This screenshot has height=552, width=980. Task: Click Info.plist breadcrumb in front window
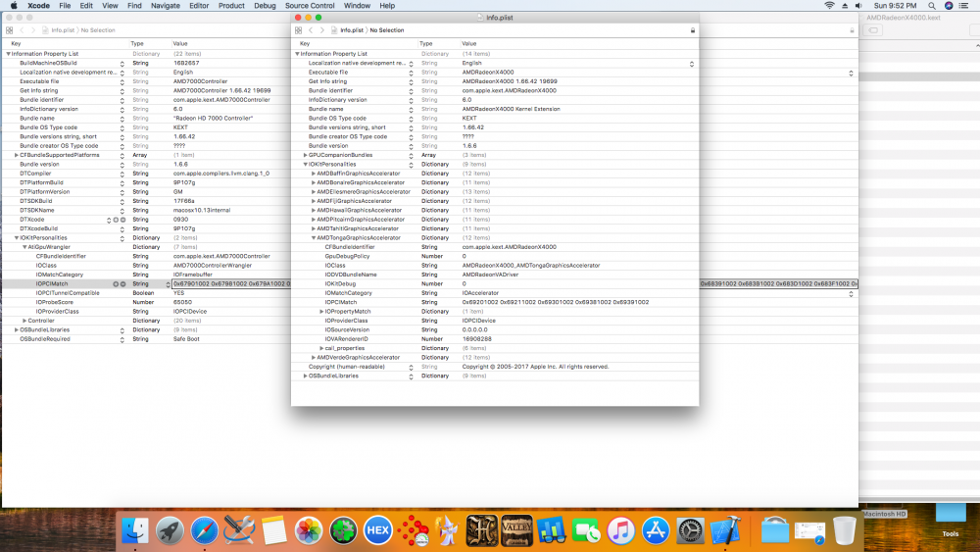click(351, 30)
